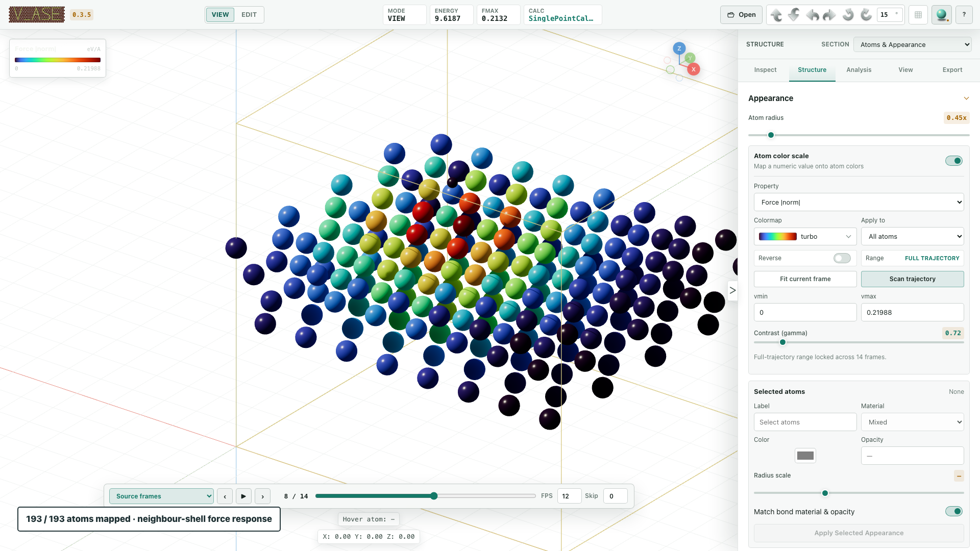The image size is (980, 551).
Task: Switch to VIEW mode
Action: point(220,15)
